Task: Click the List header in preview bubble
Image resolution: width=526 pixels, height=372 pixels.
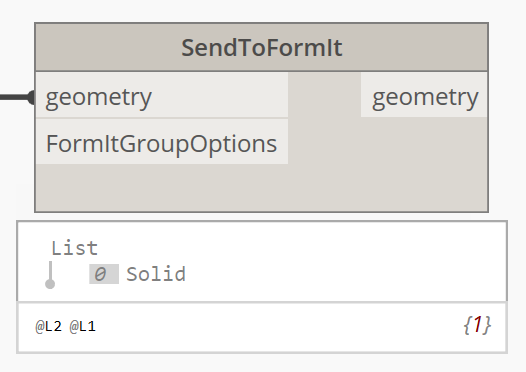Action: (74, 248)
